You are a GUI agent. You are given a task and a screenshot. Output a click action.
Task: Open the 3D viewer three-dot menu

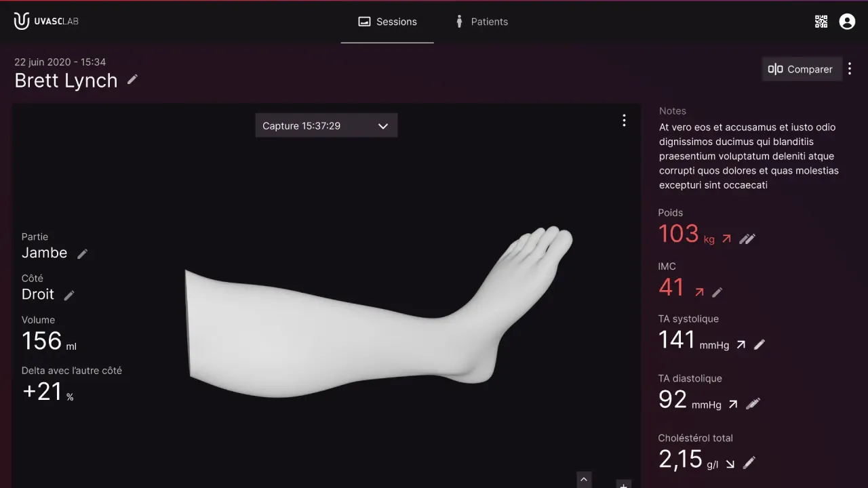click(624, 121)
